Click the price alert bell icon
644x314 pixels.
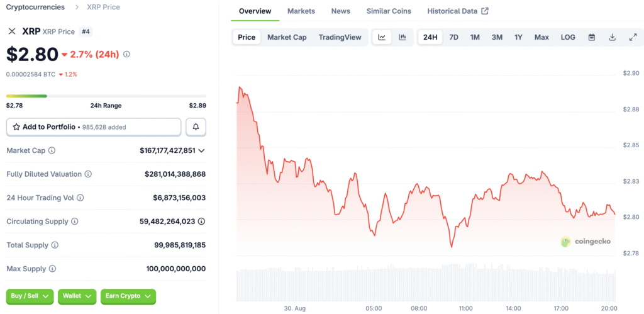[196, 127]
